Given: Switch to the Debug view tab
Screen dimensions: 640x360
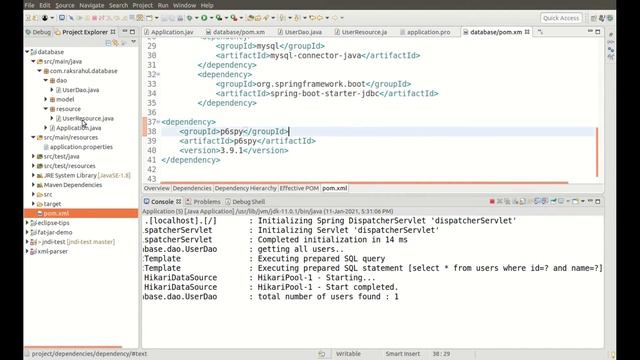Looking at the screenshot, I should [x=38, y=32].
